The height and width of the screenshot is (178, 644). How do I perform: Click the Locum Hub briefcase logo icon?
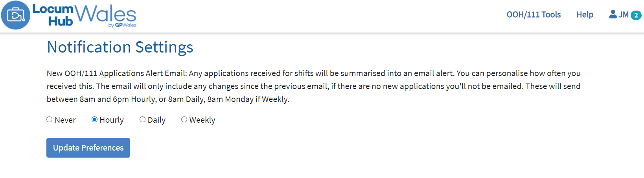tap(16, 15)
